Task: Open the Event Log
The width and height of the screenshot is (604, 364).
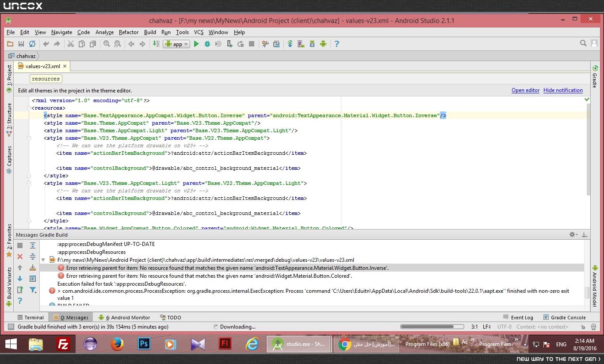Action: (x=518, y=318)
